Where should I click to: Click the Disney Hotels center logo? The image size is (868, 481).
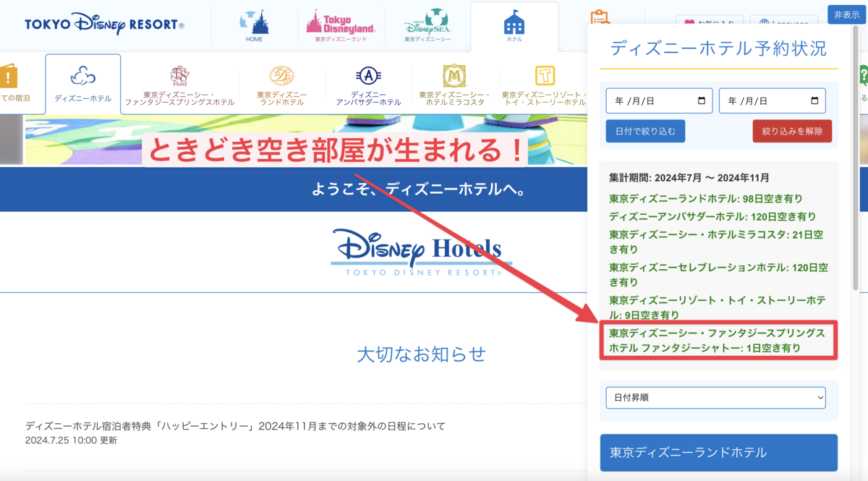tap(421, 252)
